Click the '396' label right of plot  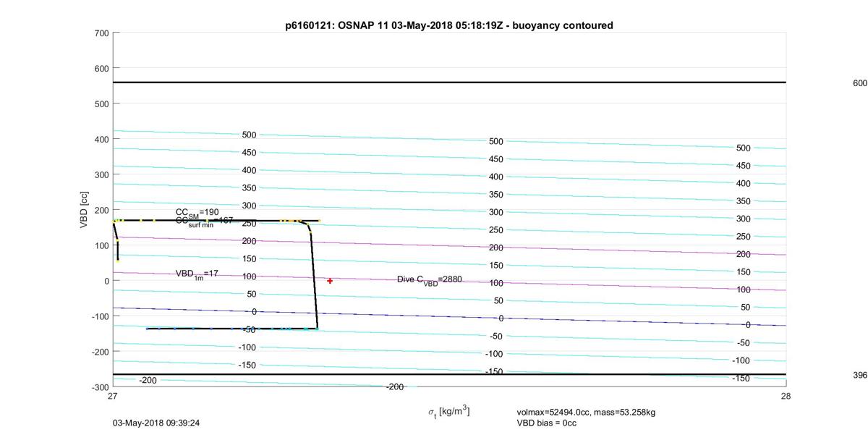pyautogui.click(x=860, y=376)
